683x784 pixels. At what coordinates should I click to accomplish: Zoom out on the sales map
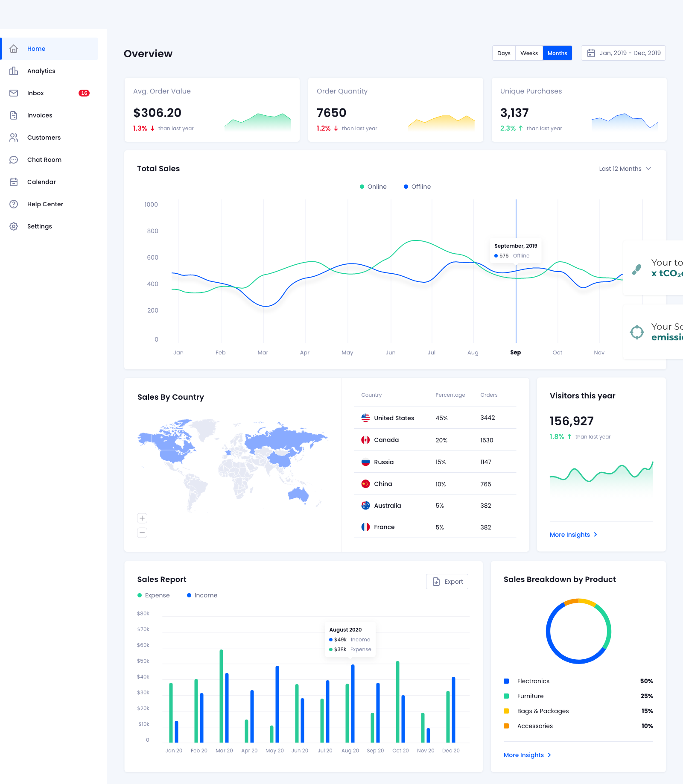click(142, 533)
